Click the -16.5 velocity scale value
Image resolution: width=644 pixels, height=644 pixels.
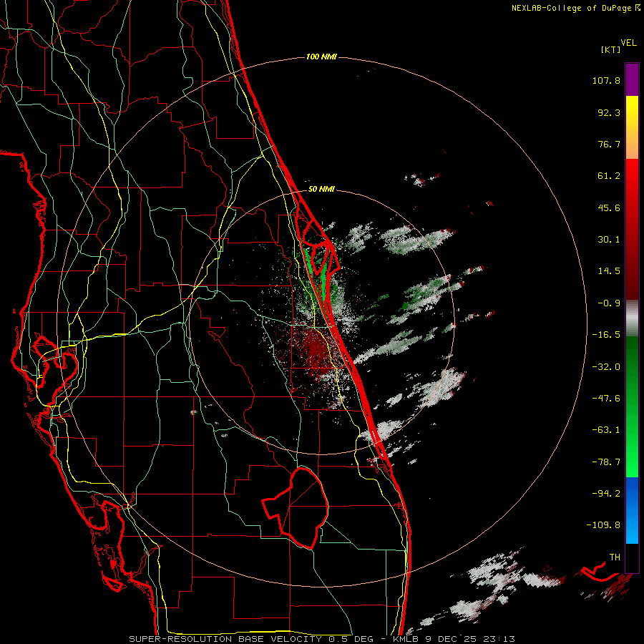click(606, 335)
